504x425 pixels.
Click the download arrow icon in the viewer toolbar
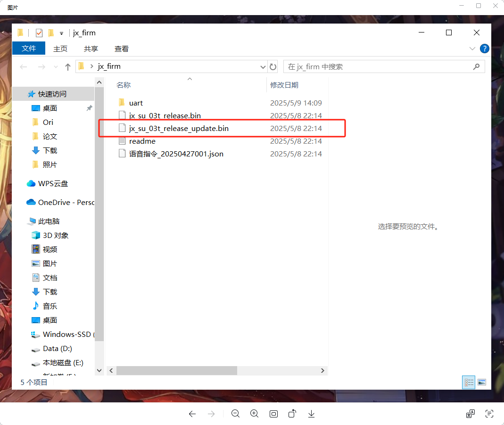(311, 414)
